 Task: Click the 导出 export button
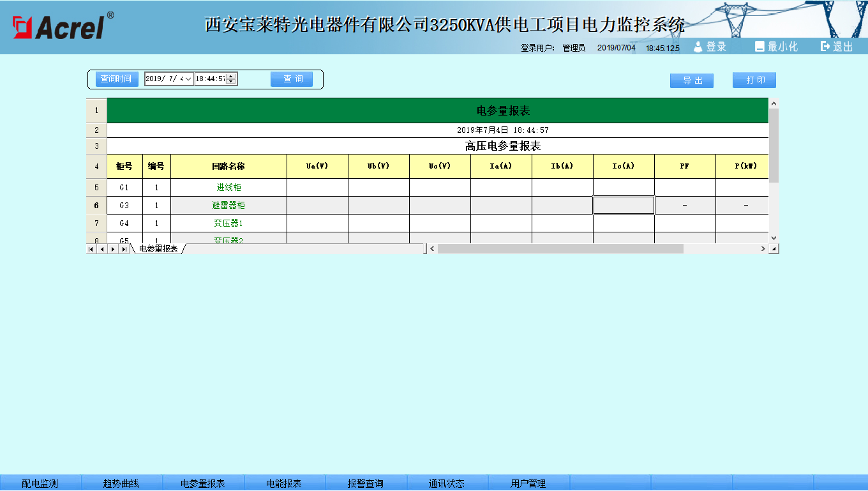pos(692,80)
